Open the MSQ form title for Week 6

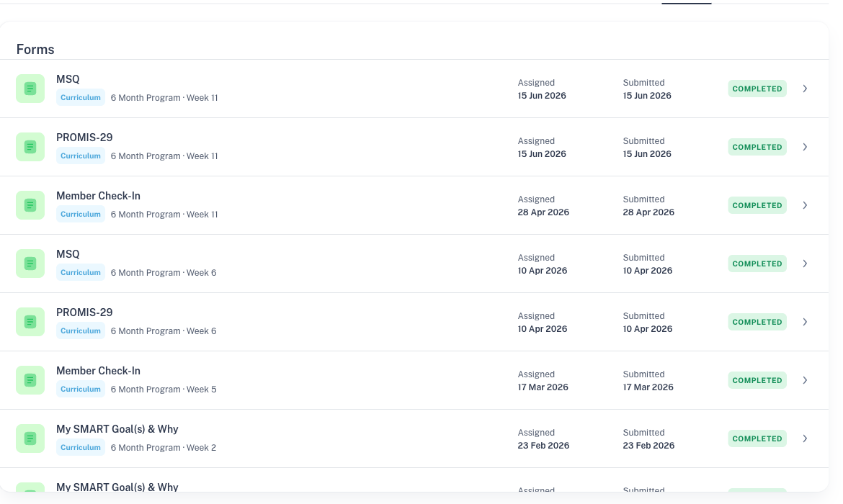(x=68, y=254)
